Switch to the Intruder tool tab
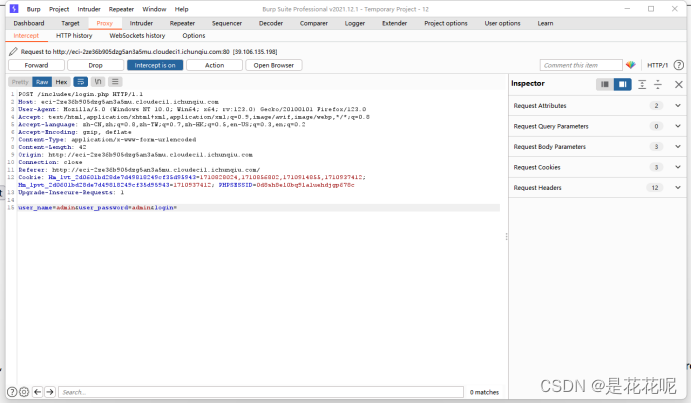 141,23
